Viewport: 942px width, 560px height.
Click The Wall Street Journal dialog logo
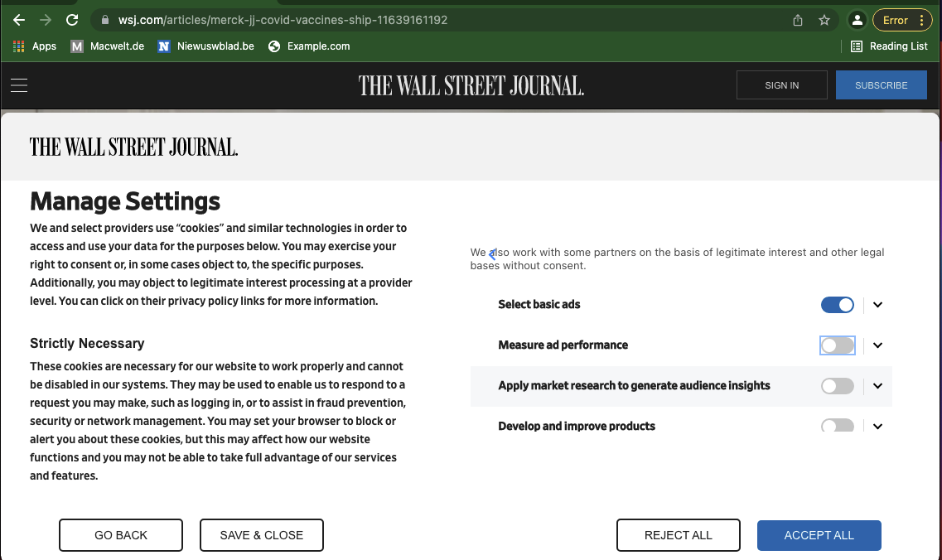click(134, 147)
